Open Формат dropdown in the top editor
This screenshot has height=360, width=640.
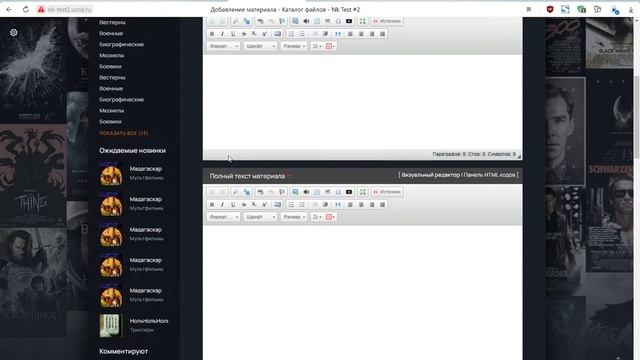tap(224, 46)
